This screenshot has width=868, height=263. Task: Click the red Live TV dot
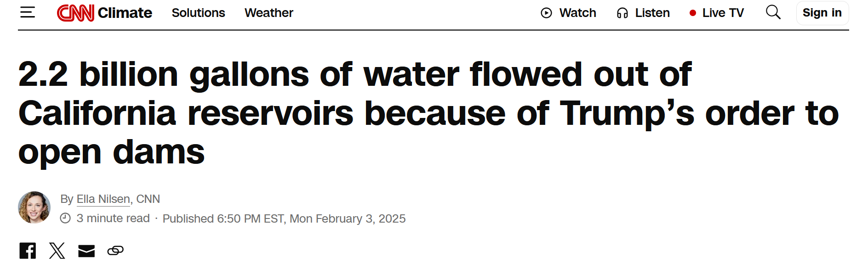[693, 13]
